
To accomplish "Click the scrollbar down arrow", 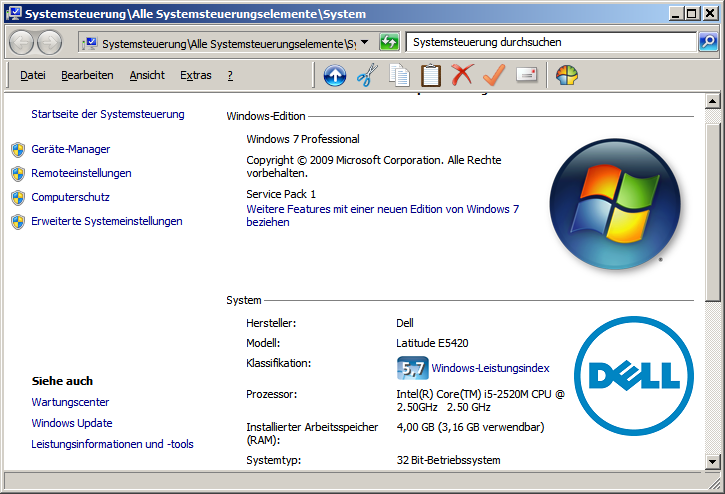I will (x=713, y=461).
